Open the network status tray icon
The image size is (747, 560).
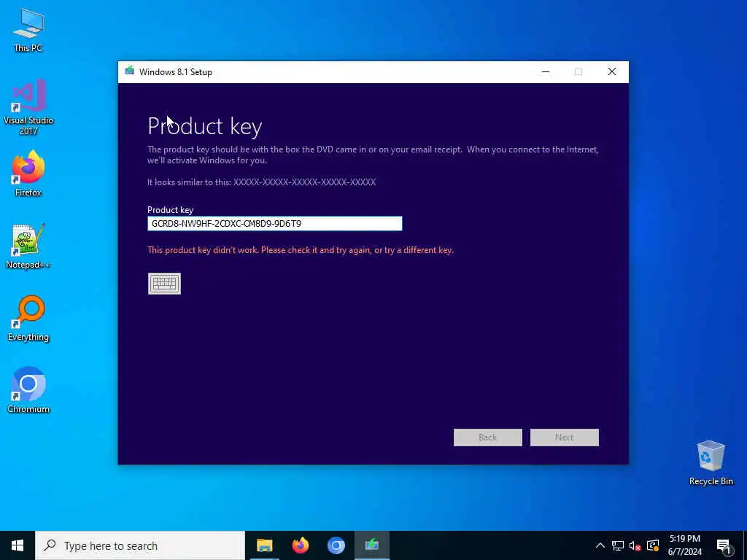[618, 545]
